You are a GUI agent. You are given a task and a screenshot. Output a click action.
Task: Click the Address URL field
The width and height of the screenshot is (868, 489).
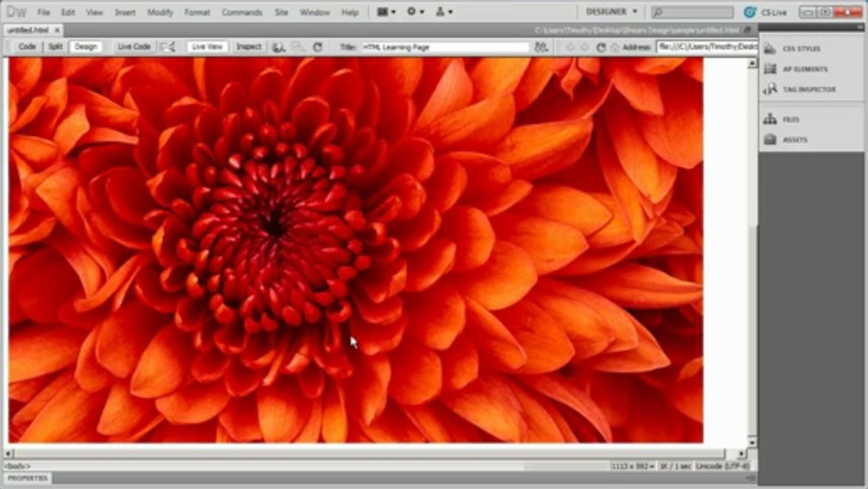[x=706, y=47]
